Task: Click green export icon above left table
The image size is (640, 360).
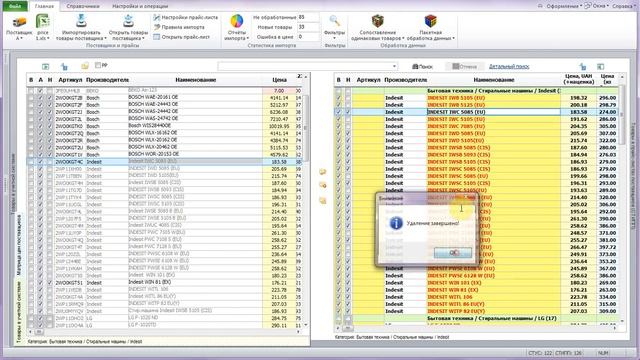Action: (45, 66)
